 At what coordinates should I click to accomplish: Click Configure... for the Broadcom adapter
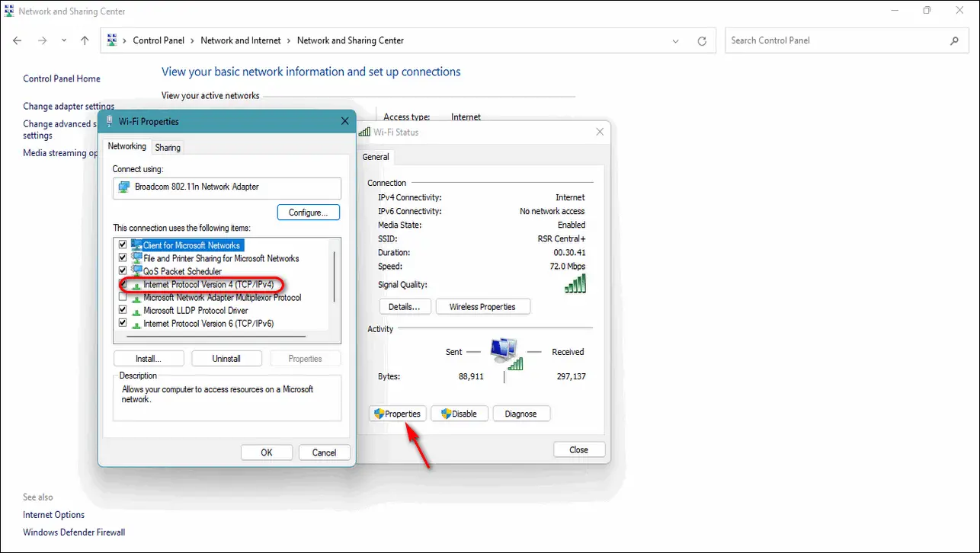click(309, 213)
